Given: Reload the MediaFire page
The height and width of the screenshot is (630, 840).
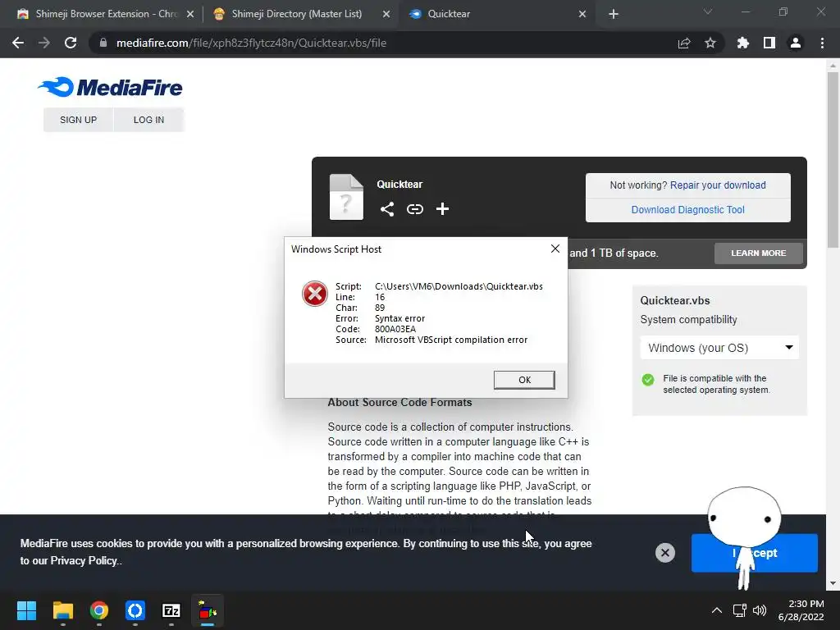Looking at the screenshot, I should [71, 43].
